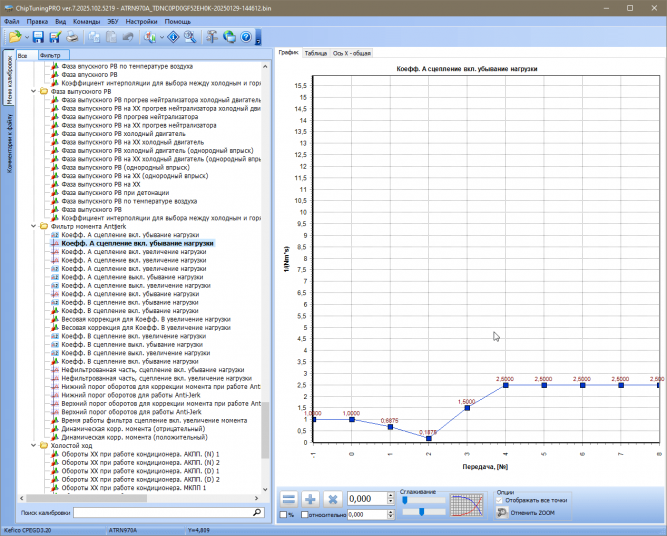This screenshot has width=667, height=536.
Task: Open the Команды menu
Action: (86, 21)
